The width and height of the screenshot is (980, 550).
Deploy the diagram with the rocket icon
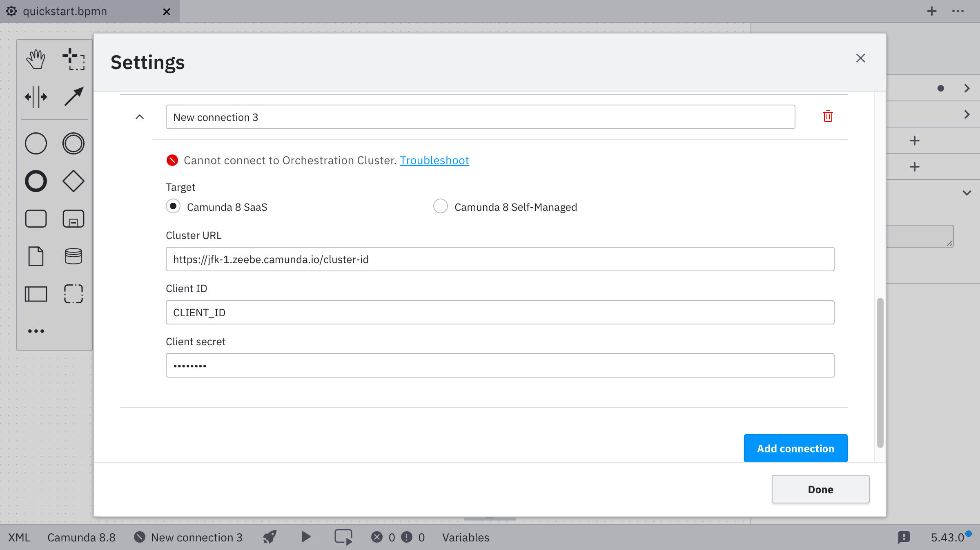coord(269,537)
